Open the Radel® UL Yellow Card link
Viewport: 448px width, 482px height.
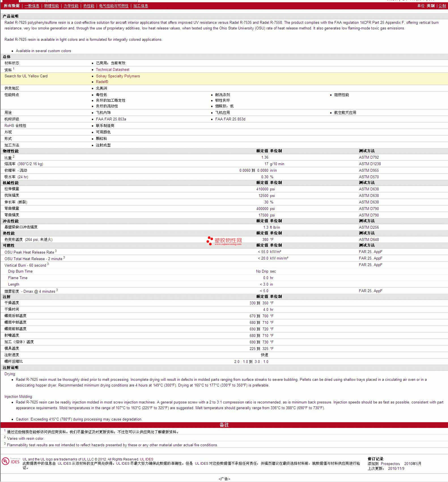click(x=102, y=82)
